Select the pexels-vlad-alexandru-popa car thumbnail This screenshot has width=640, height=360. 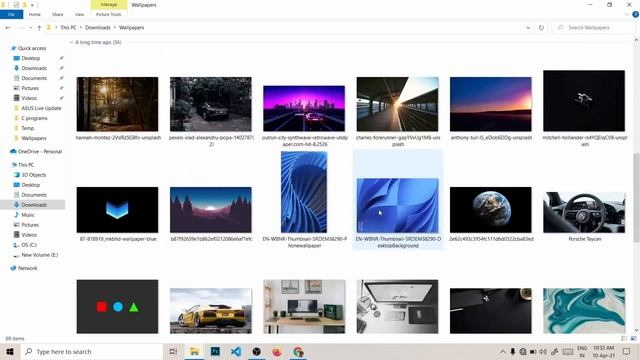211,104
